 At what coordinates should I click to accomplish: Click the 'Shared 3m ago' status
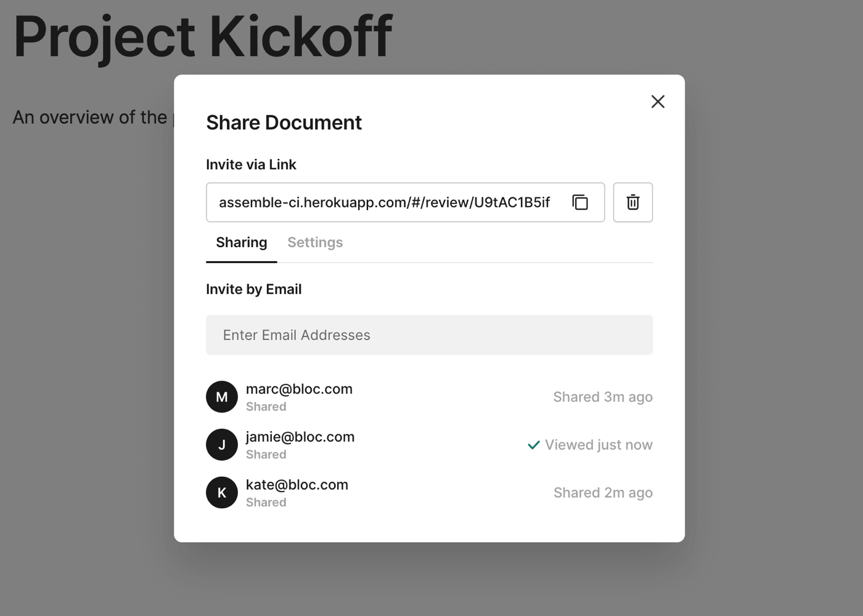[602, 397]
